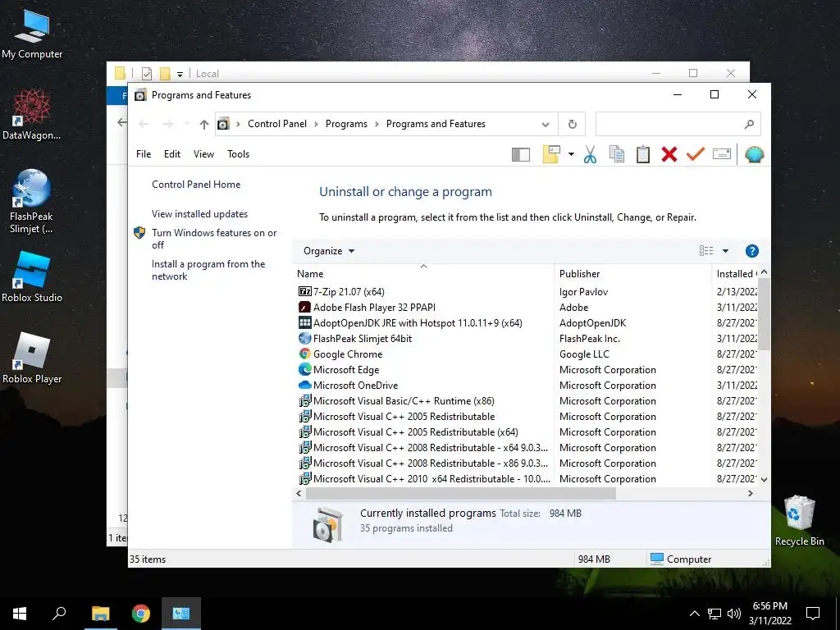Click the Up arrow navigation button
The height and width of the screenshot is (630, 840).
coord(204,125)
